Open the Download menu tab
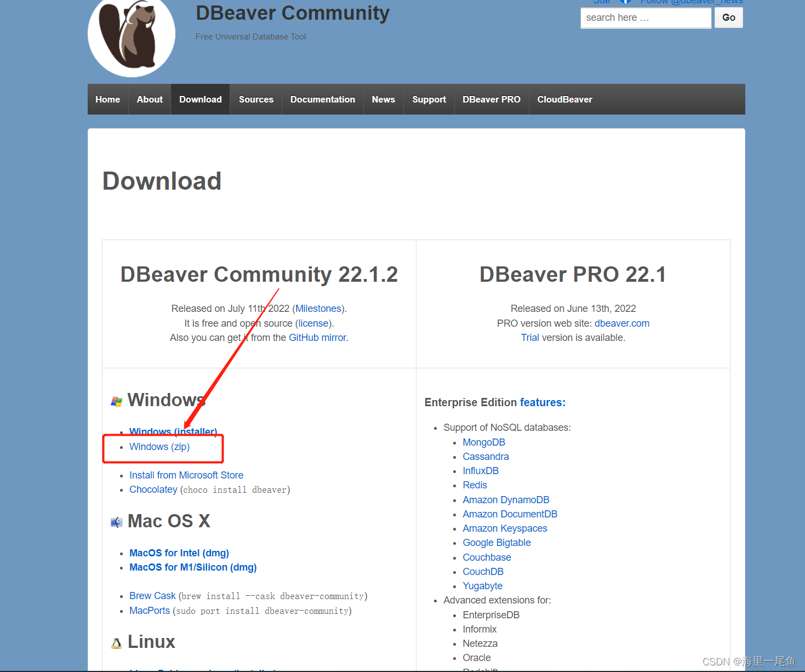 click(x=200, y=99)
